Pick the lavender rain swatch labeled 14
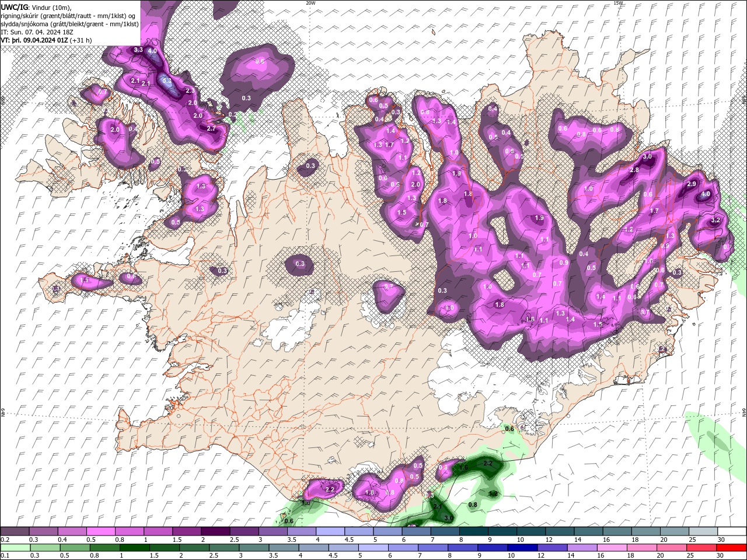 click(581, 548)
